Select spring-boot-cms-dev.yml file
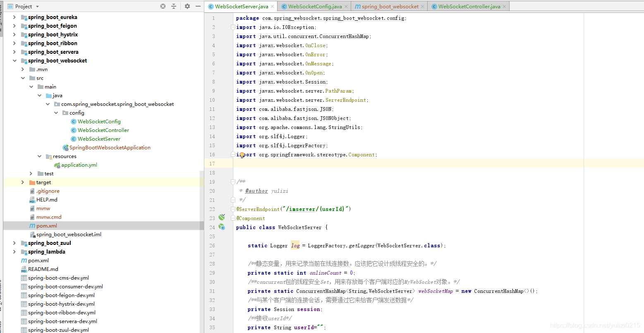 [58, 278]
